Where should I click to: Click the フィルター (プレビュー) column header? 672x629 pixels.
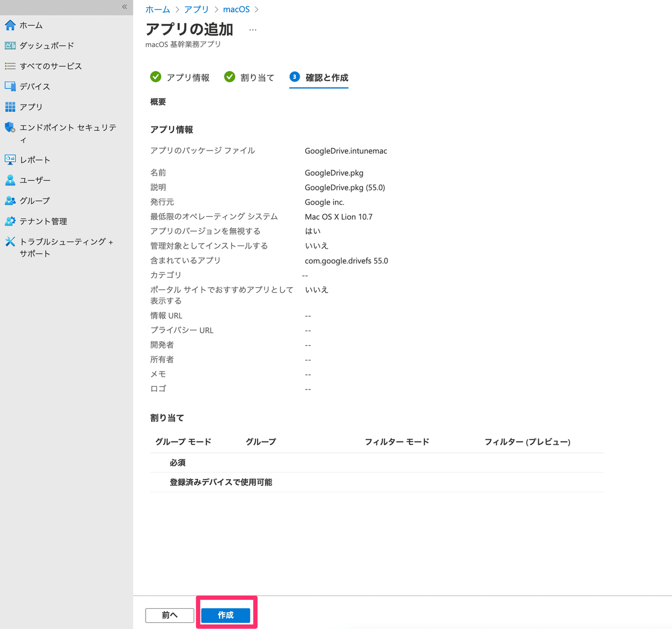(x=528, y=442)
